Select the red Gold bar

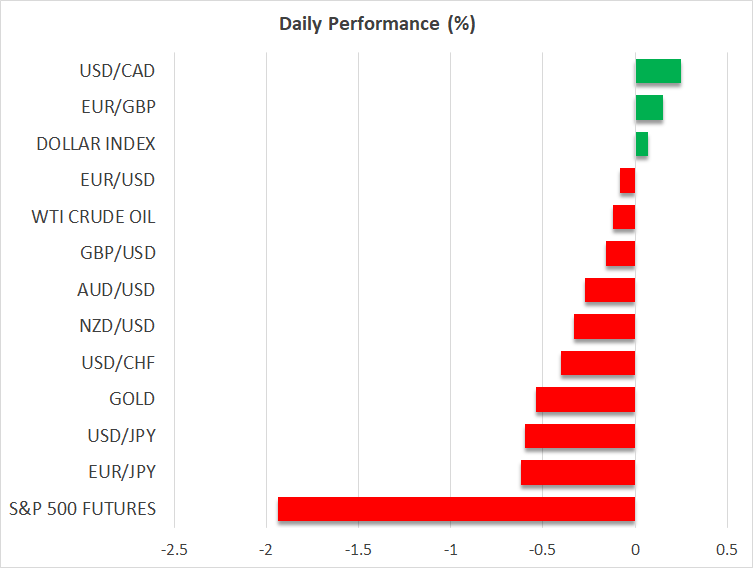[585, 399]
